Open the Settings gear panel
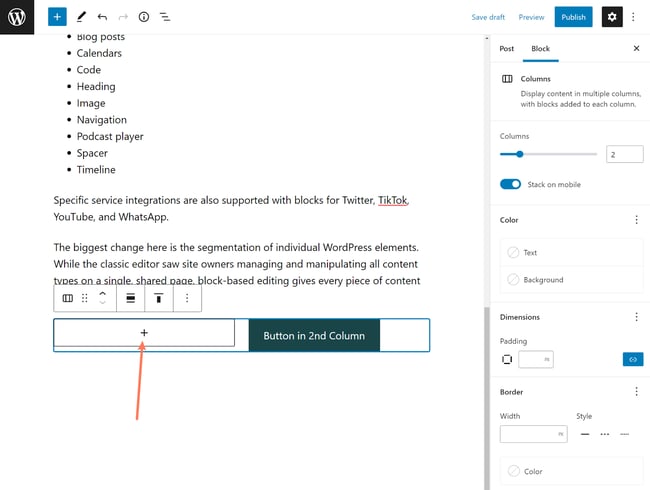Image resolution: width=650 pixels, height=490 pixels. (612, 17)
